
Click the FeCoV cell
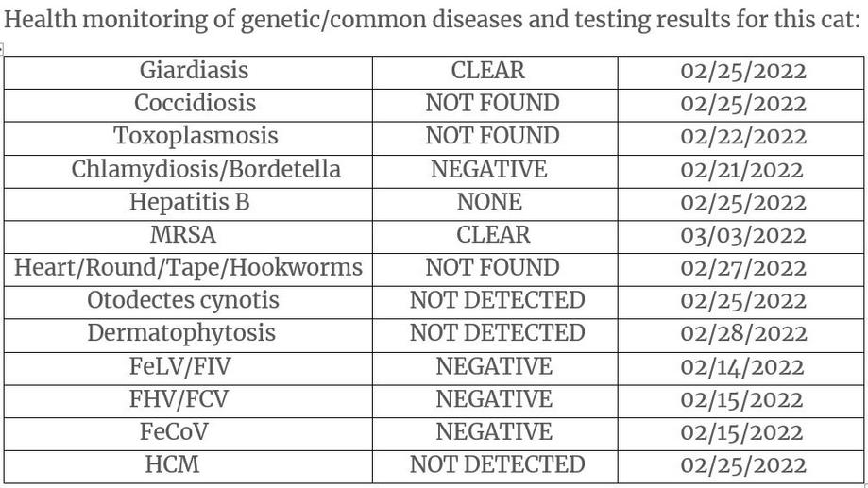pyautogui.click(x=174, y=432)
